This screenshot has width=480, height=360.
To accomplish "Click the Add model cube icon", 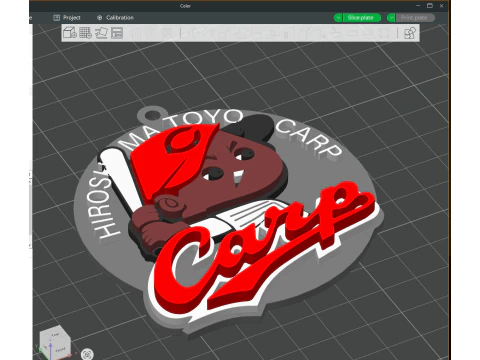I will tap(70, 33).
